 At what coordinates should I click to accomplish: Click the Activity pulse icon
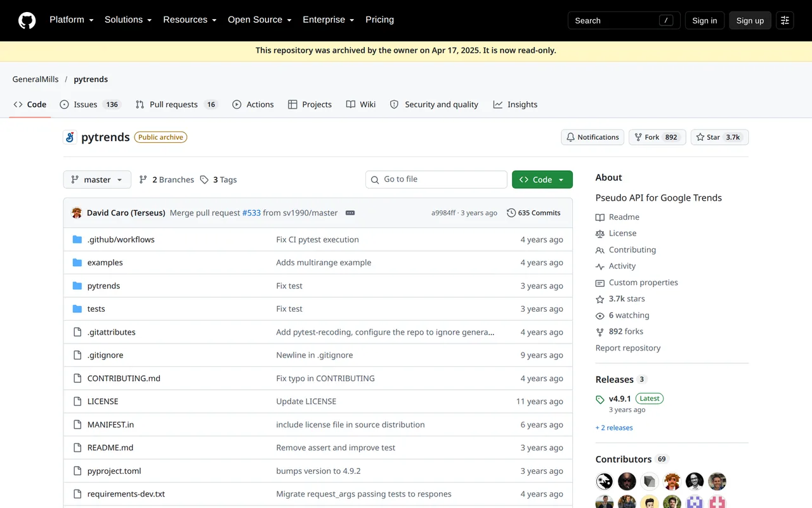pos(600,267)
